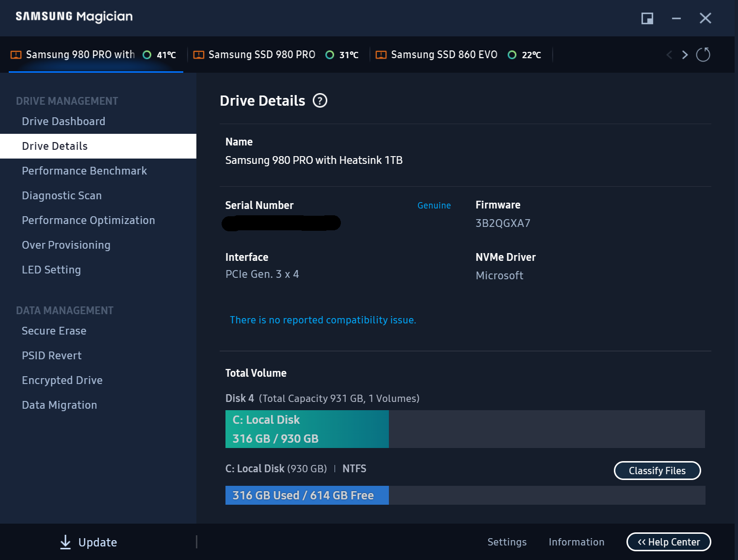Image resolution: width=738 pixels, height=560 pixels.
Task: Open Settings in the footer
Action: (x=507, y=542)
